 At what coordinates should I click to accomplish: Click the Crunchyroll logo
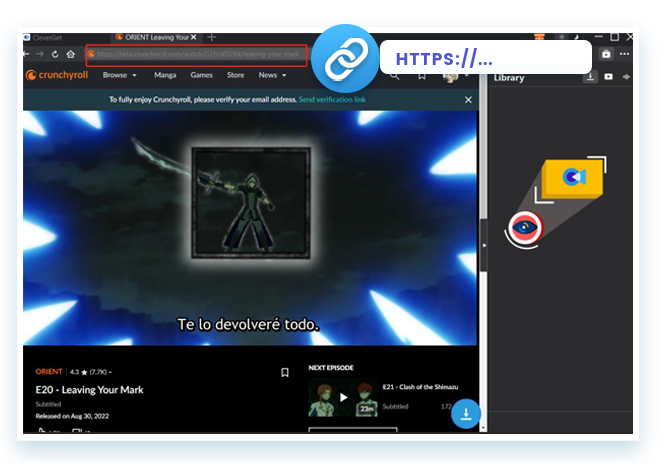(57, 75)
